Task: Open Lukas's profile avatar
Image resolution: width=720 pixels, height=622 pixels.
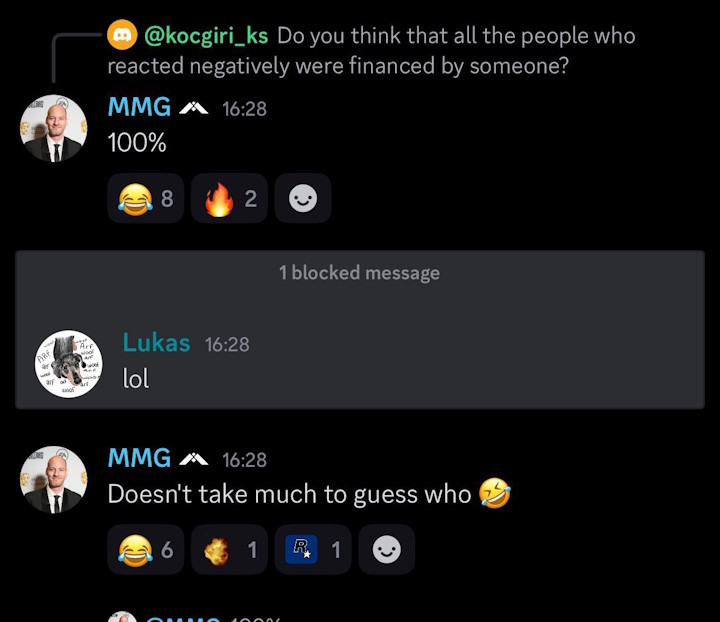Action: 69,363
